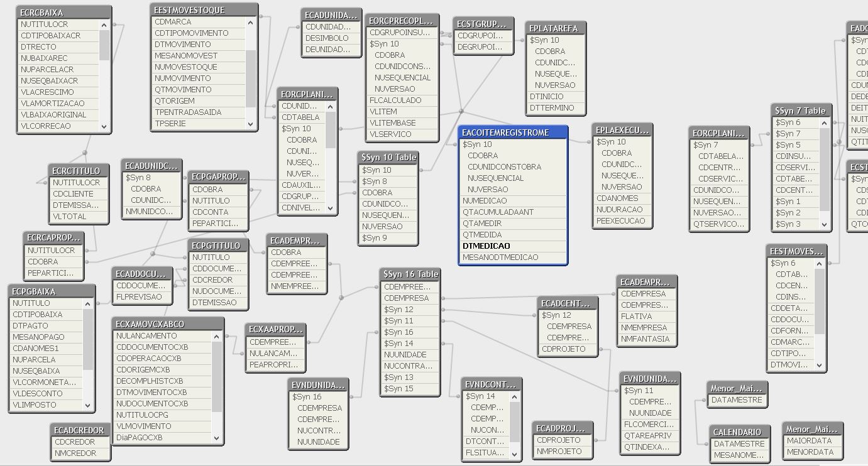The width and height of the screenshot is (868, 466).
Task: Select NMPROJETO field
Action: point(563,452)
